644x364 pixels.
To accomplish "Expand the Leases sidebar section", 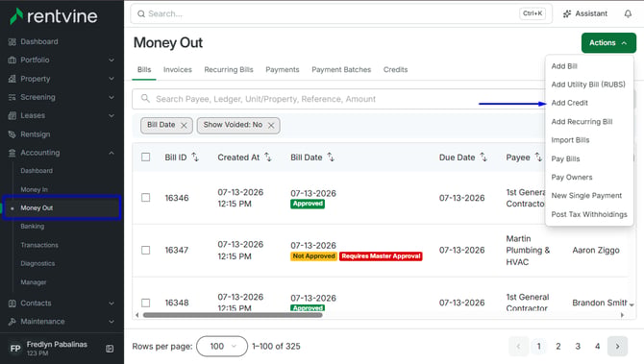I will (111, 115).
